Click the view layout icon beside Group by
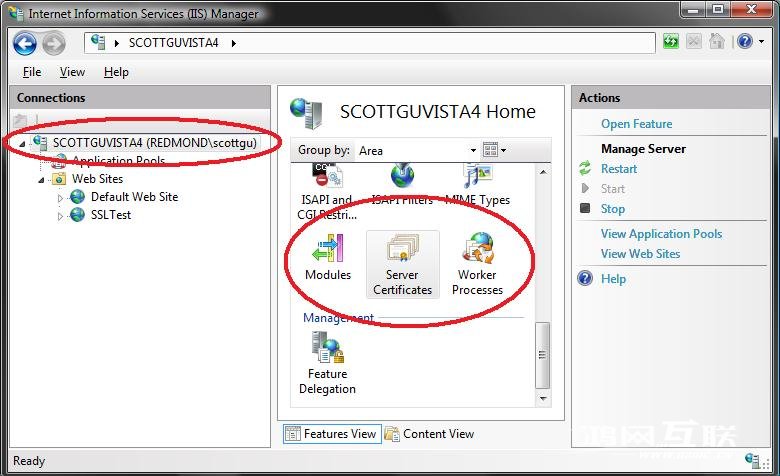Image resolution: width=780 pixels, height=476 pixels. 490,150
